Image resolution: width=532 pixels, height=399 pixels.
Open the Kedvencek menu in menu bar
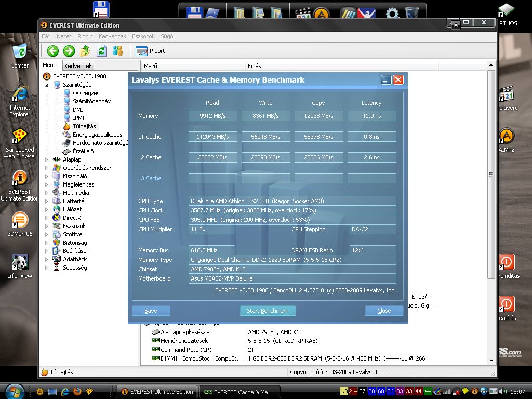pos(112,36)
